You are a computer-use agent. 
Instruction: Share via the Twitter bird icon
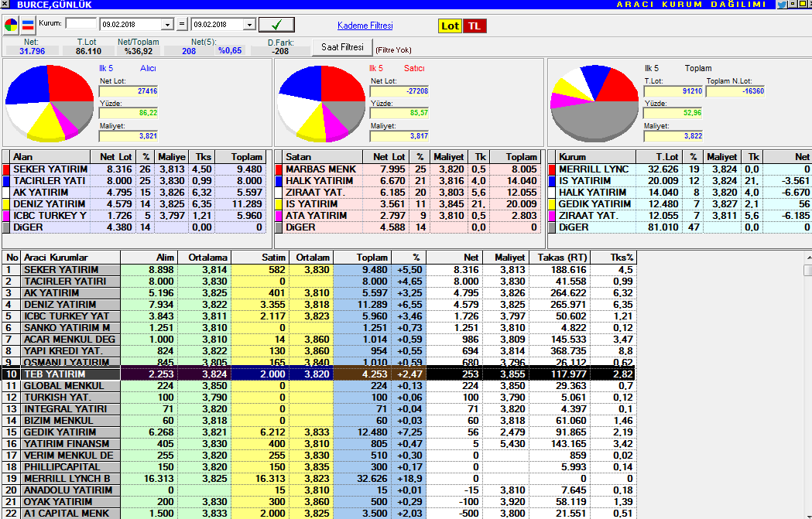(782, 4)
